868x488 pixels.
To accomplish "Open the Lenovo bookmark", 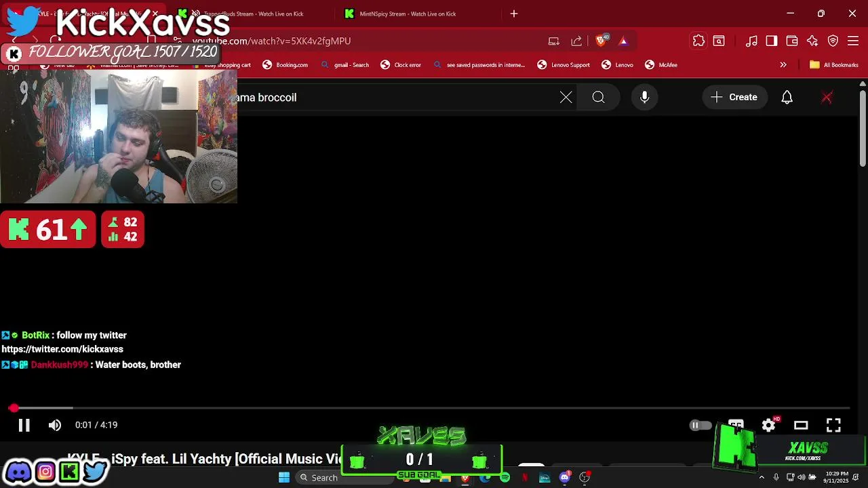I will point(618,65).
